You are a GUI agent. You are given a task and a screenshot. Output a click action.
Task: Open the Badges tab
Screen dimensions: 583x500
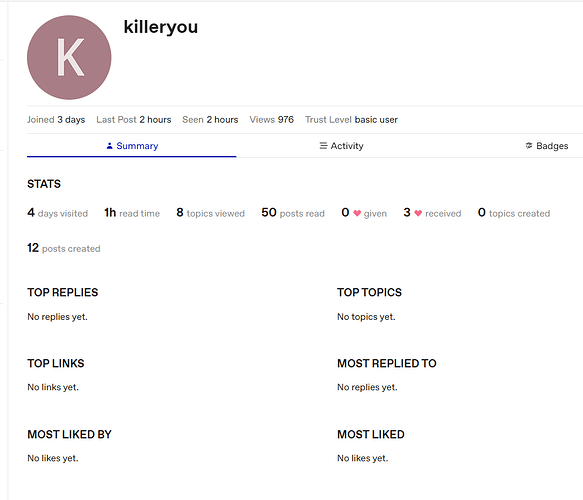point(547,146)
